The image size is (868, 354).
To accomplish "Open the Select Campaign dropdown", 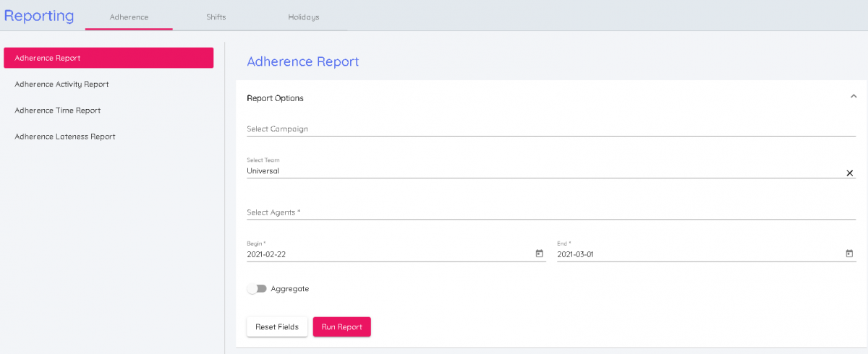I will tap(550, 129).
